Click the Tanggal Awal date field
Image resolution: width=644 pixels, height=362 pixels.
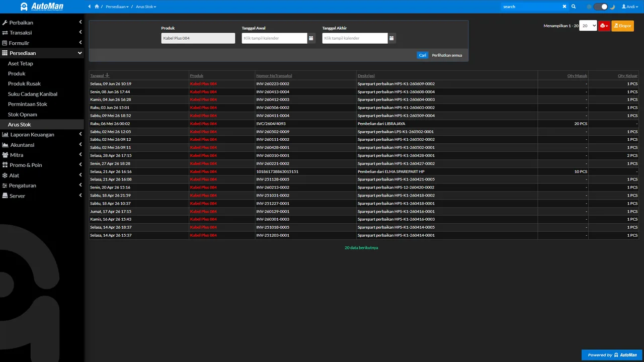[274, 38]
